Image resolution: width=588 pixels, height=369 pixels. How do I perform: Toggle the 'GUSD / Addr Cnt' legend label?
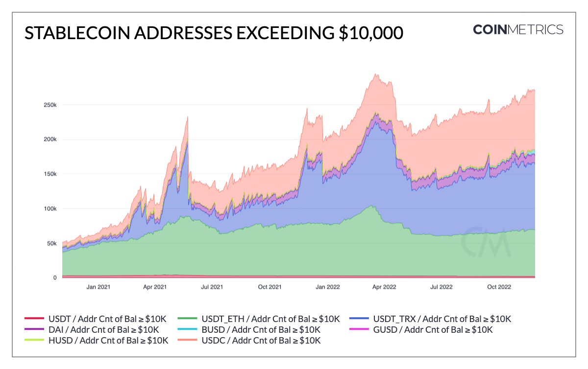tap(433, 330)
